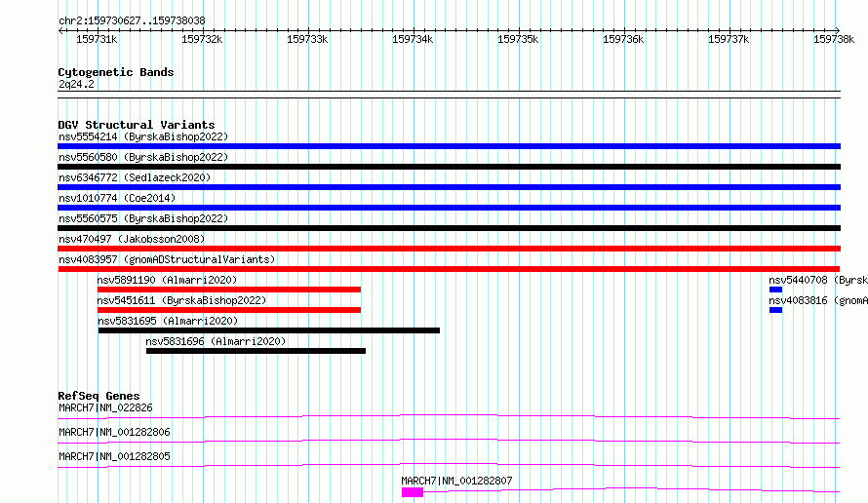
Task: Open variant label nsv5560580 (ByrskaBishop2022)
Action: (143, 157)
